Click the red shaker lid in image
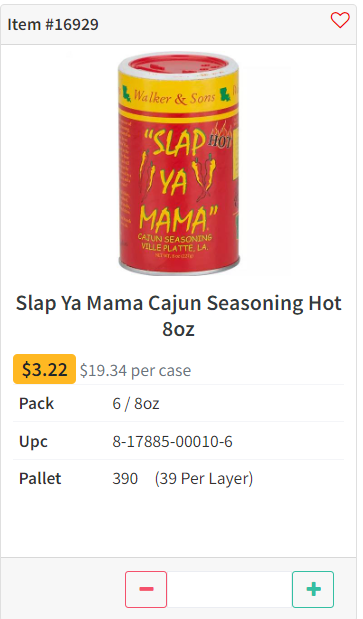The image size is (363, 619). (179, 64)
